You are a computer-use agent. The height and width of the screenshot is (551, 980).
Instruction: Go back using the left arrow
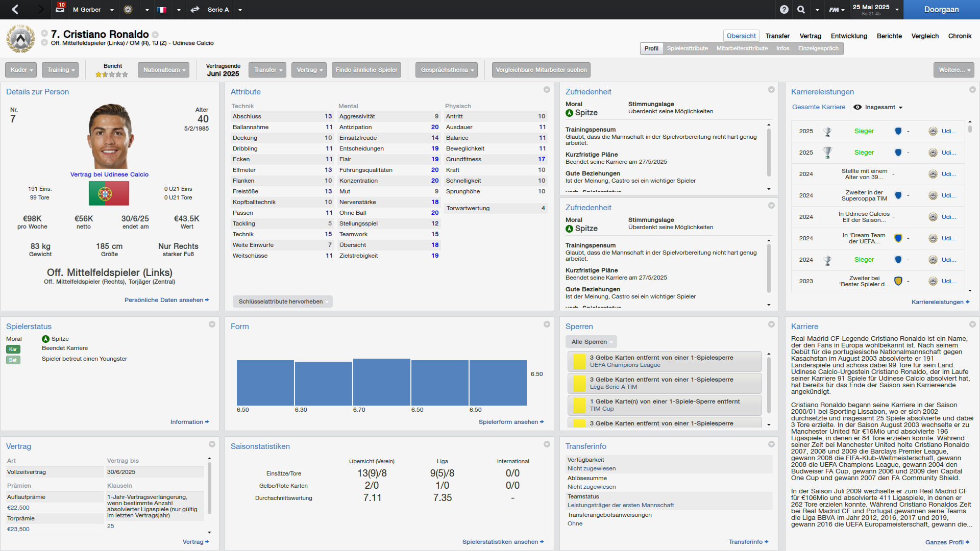[15, 9]
